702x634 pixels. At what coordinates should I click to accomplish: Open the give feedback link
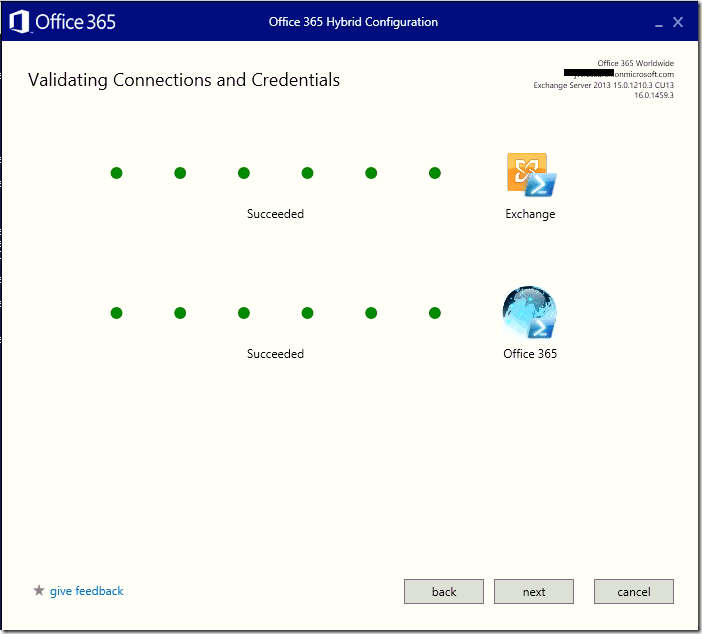(x=86, y=591)
